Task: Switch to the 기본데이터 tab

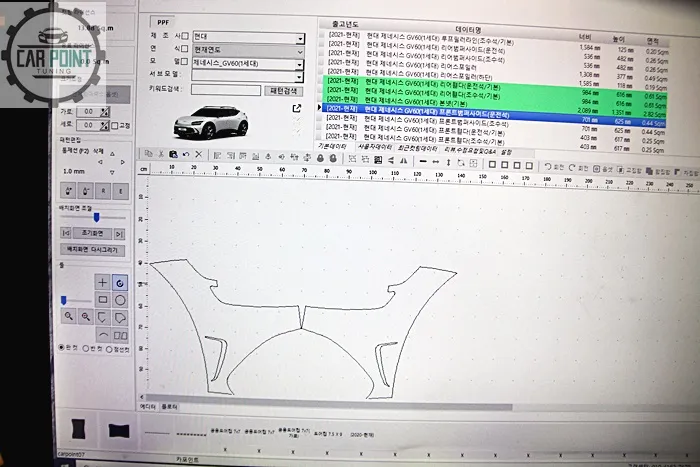Action: [332, 146]
